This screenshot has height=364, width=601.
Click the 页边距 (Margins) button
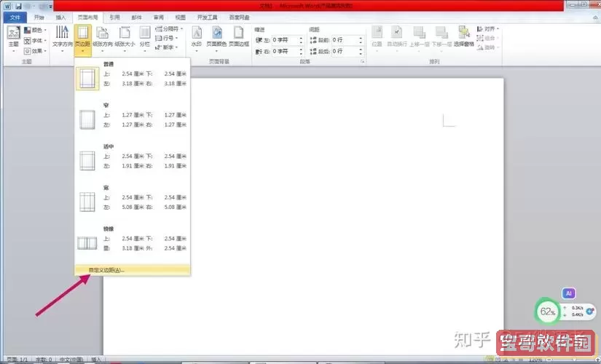(83, 40)
